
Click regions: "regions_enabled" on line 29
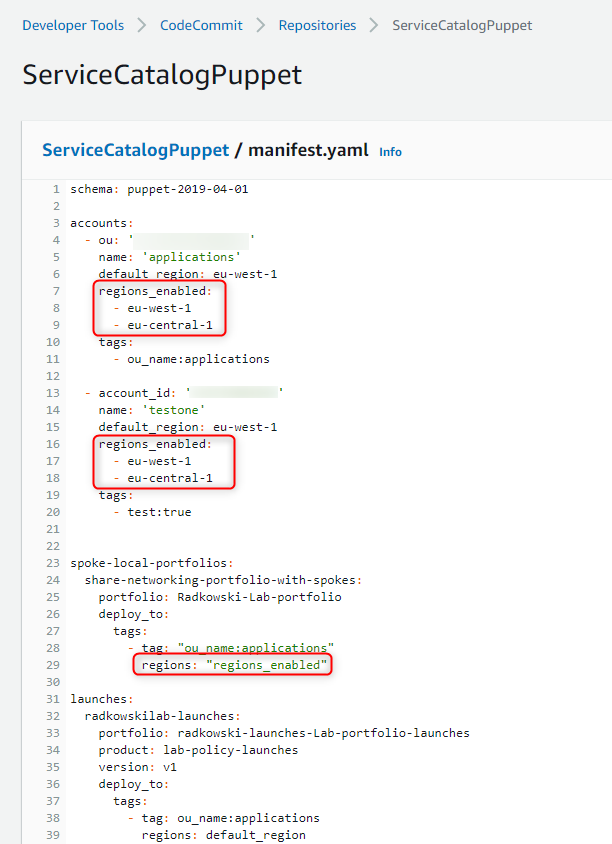pos(234,665)
